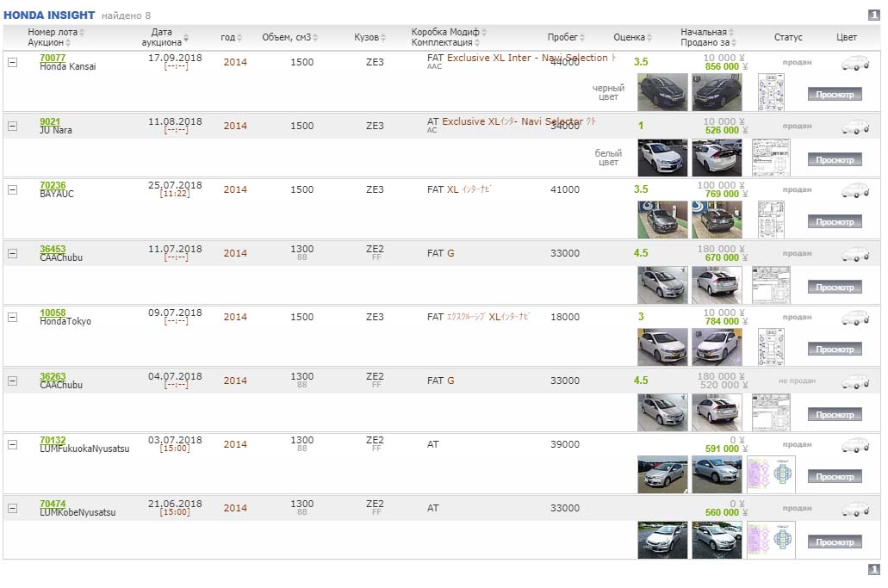Click car color icon for lot 70236
The height and width of the screenshot is (588, 888).
coord(854,190)
